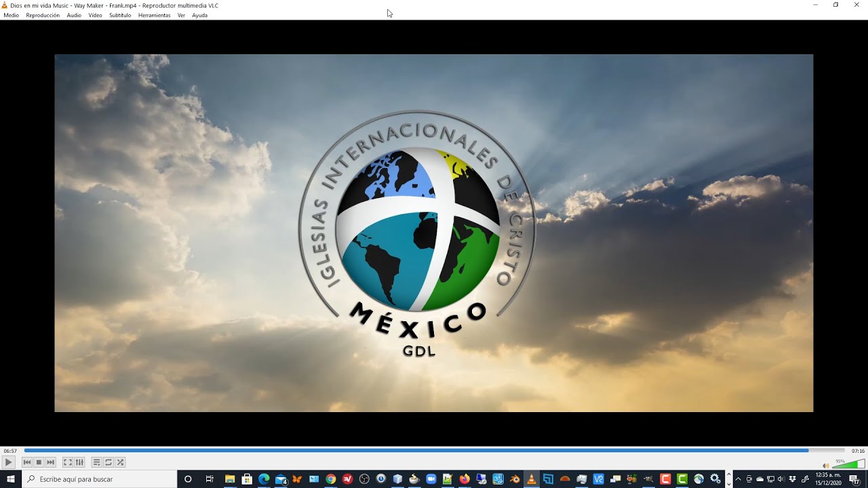Open Zoom from the taskbar
Screen dimensions: 868x488
(x=431, y=479)
